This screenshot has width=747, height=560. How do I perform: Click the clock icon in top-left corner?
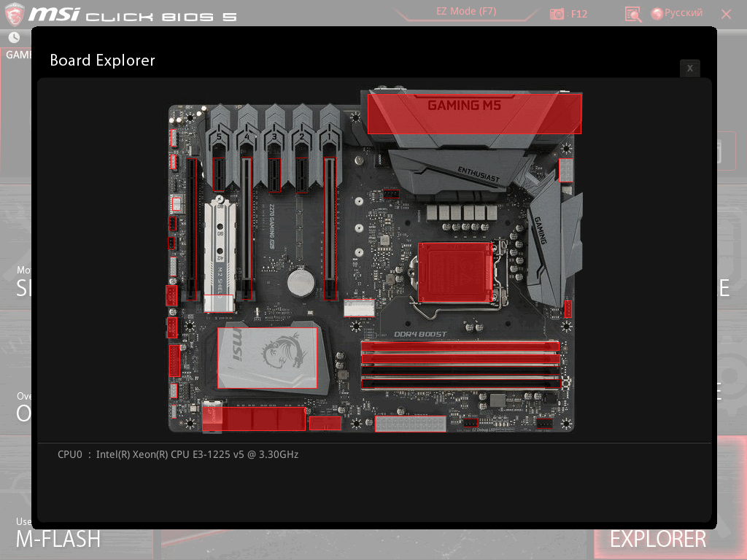point(15,37)
